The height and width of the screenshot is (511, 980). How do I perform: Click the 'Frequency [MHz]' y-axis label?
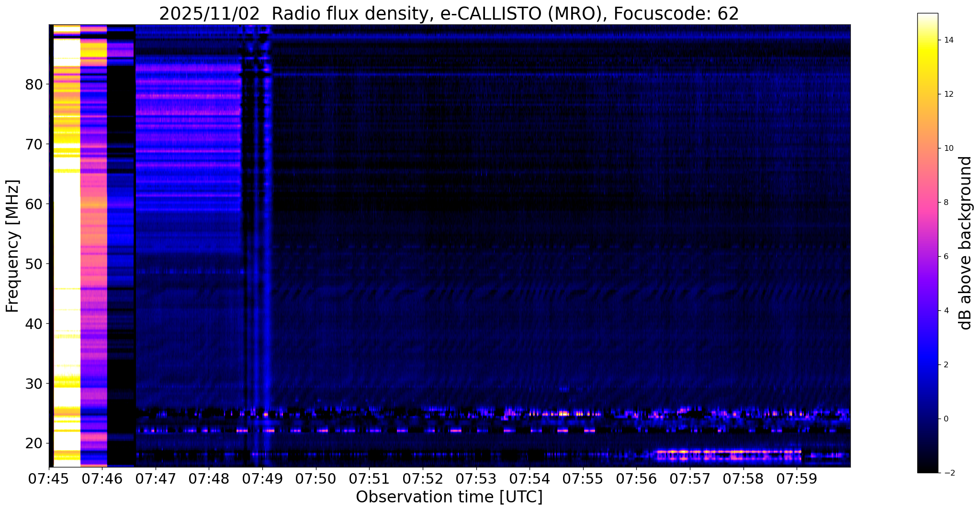12,246
